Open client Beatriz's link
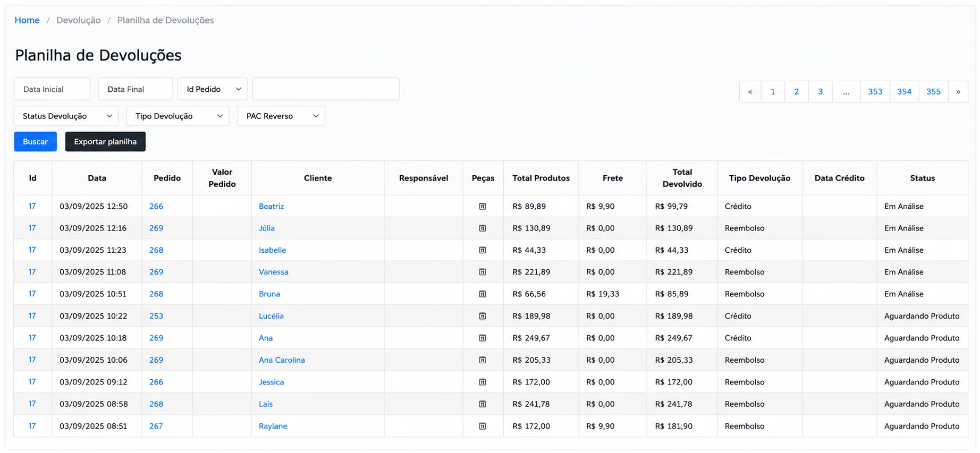 [x=272, y=206]
